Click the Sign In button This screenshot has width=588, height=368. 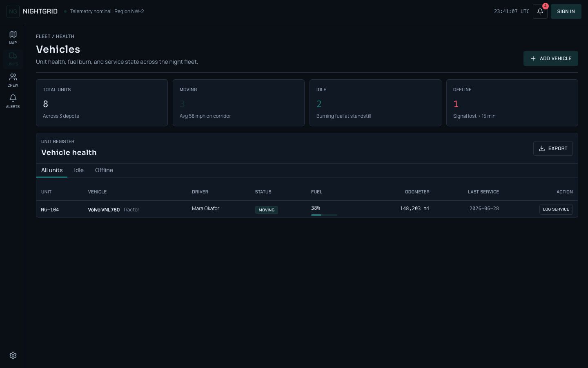(x=566, y=11)
